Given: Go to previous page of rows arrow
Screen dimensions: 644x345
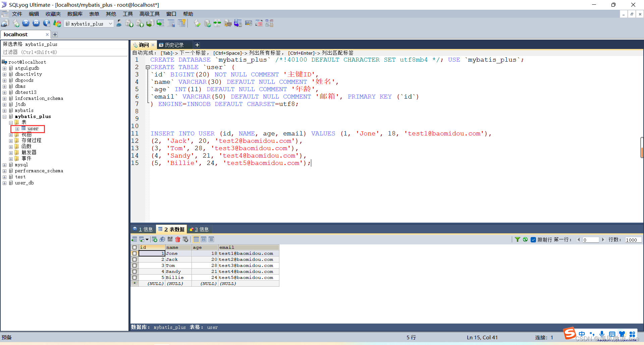Looking at the screenshot, I should point(579,240).
